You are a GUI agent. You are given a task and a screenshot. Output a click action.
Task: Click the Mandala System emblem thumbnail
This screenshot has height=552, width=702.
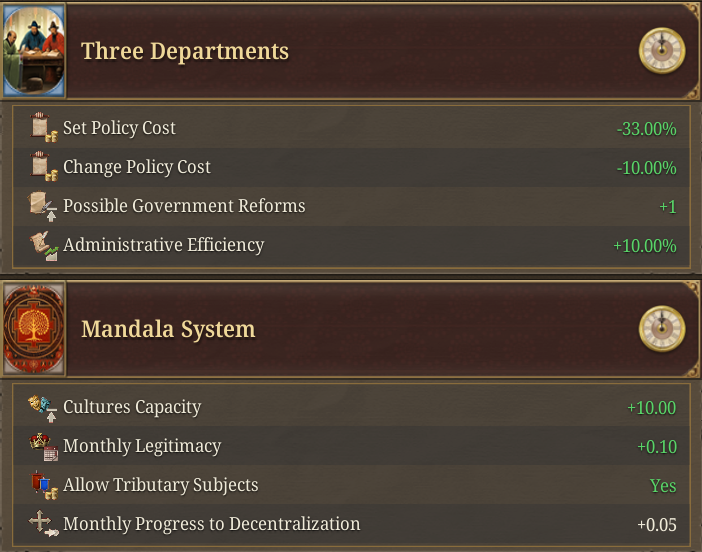pos(34,329)
